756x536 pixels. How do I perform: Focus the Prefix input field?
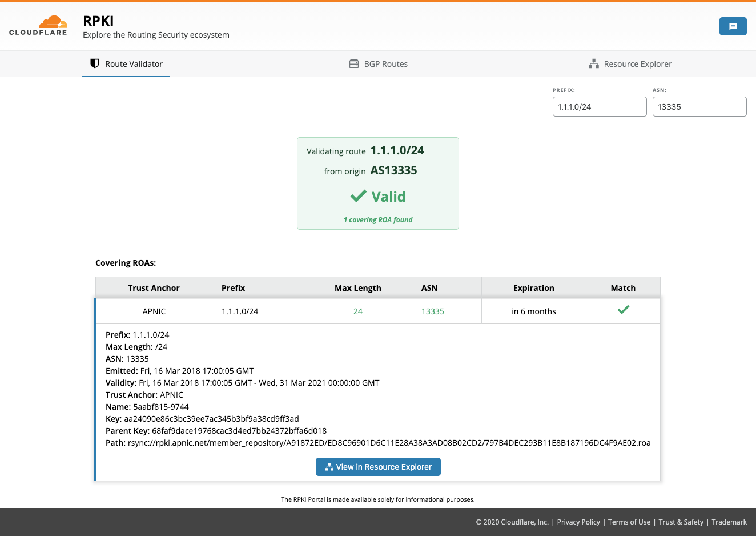pos(599,107)
